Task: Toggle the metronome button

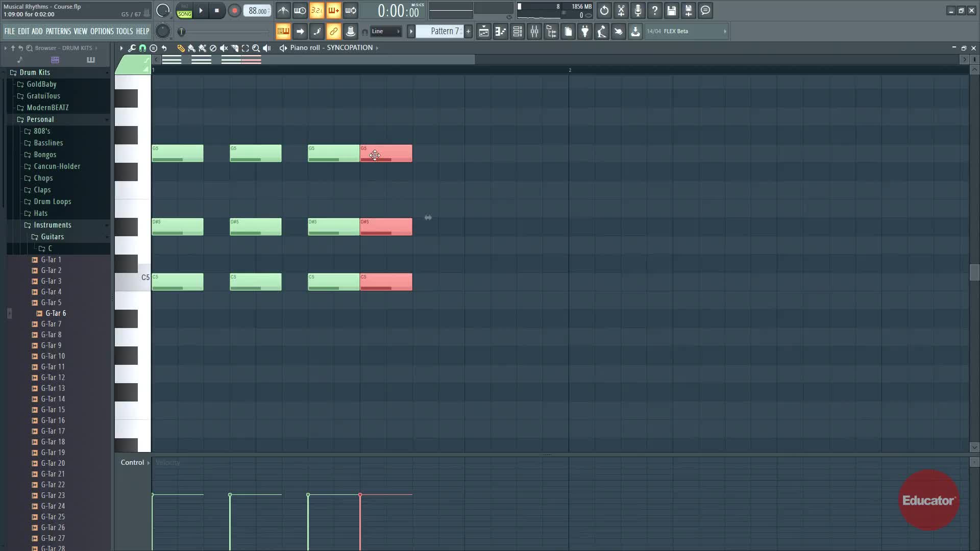Action: pyautogui.click(x=283, y=11)
